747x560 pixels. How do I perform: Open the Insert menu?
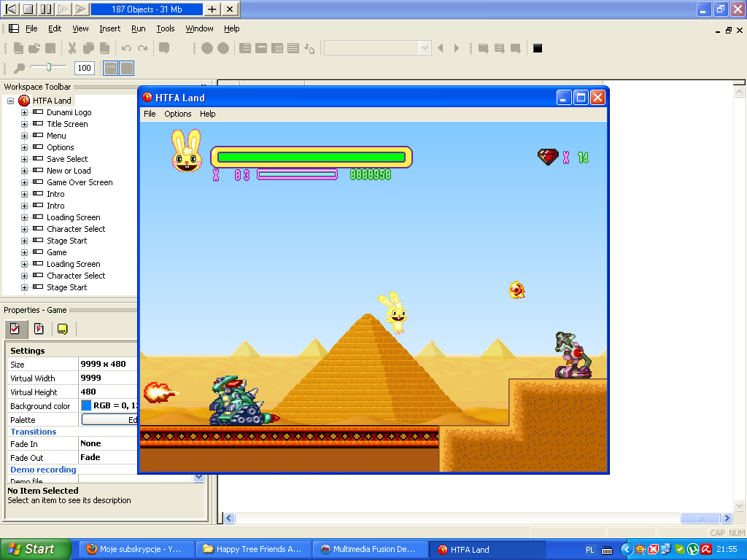tap(109, 28)
